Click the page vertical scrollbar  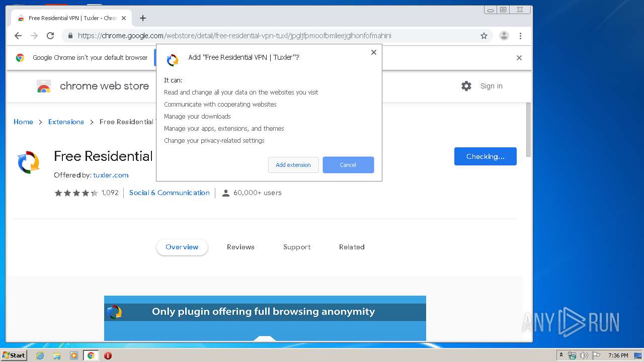tap(528, 130)
